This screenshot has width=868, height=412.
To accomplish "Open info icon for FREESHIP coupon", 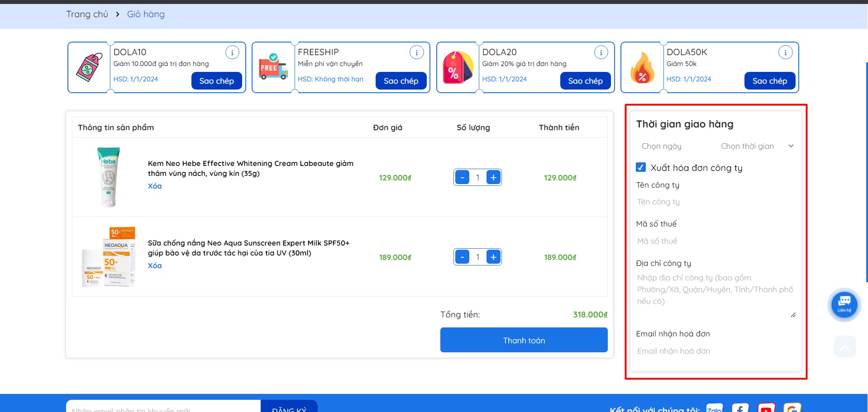I will click(x=416, y=52).
